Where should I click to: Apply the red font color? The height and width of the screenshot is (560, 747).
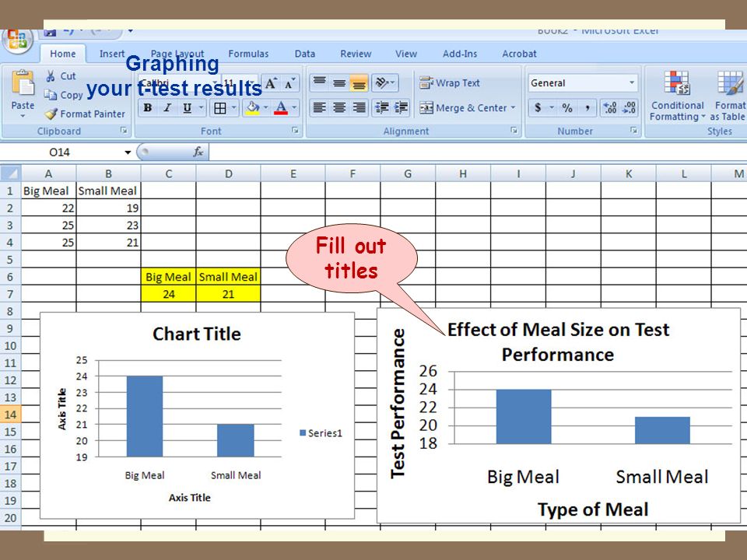(x=281, y=108)
